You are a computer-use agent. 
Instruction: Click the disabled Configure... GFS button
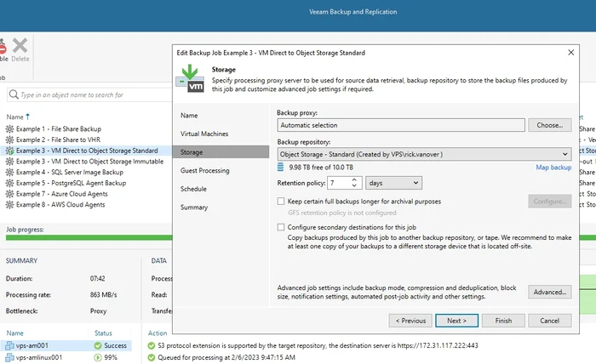click(550, 202)
